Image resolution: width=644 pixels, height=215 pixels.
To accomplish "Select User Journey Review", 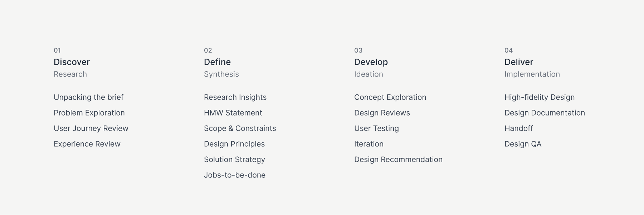I will tap(91, 128).
